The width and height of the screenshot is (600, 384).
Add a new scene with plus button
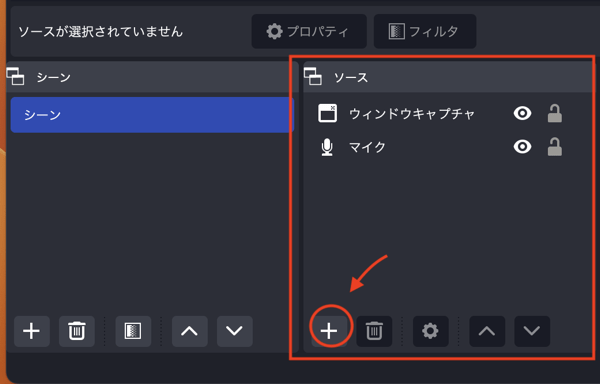tap(32, 331)
